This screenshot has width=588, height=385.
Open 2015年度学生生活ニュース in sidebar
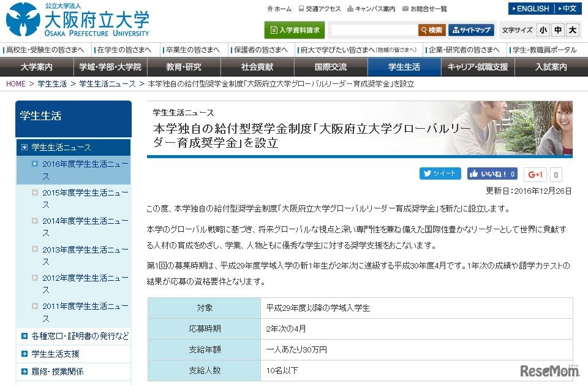73,199
